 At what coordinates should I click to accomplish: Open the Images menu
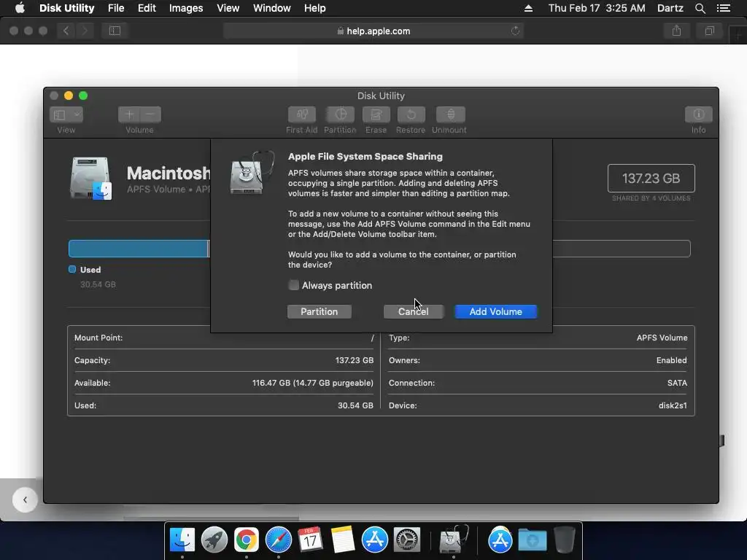click(x=186, y=8)
